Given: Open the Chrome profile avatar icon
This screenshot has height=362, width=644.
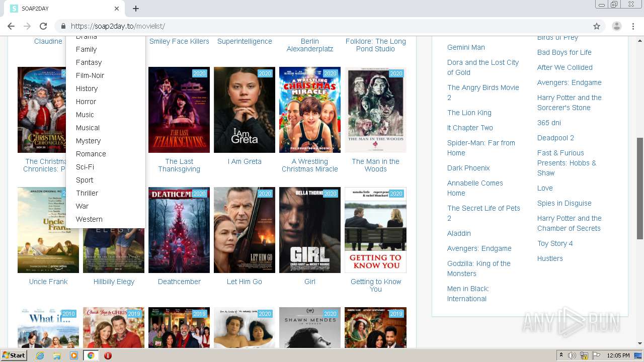Looking at the screenshot, I should (617, 26).
